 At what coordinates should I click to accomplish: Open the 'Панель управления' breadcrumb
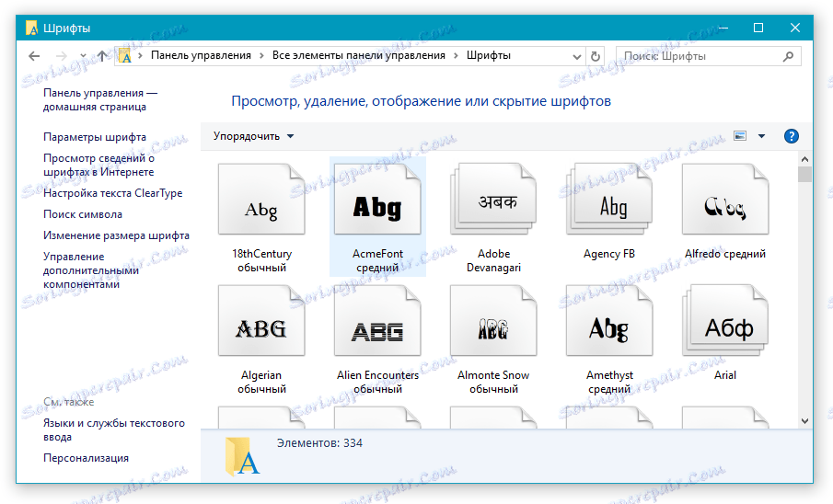[201, 55]
